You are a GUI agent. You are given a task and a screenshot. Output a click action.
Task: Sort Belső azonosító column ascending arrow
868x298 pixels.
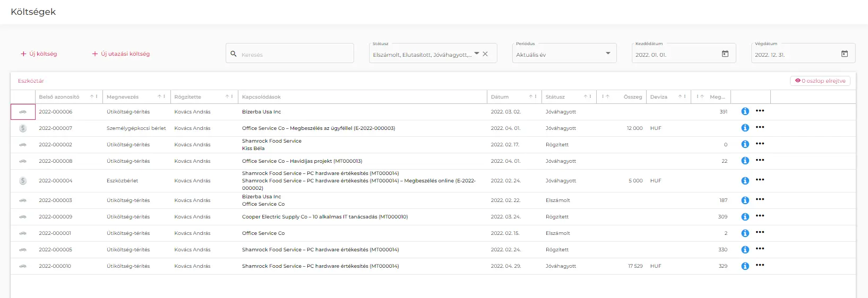(92, 97)
